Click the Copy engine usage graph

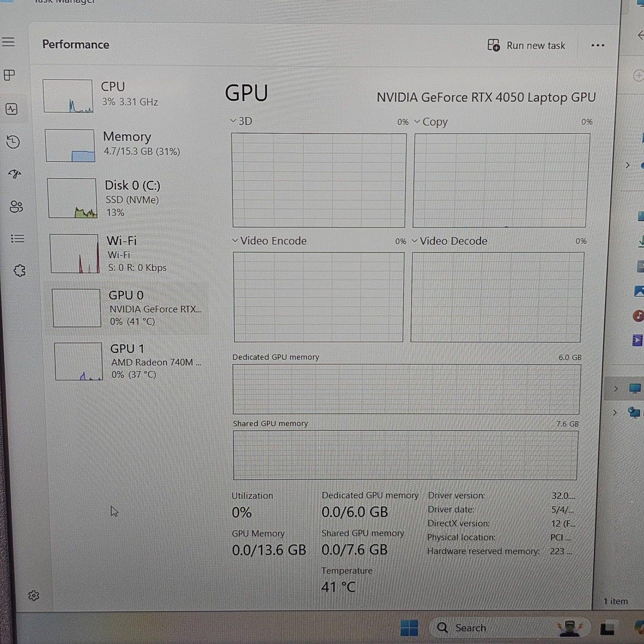pos(501,180)
